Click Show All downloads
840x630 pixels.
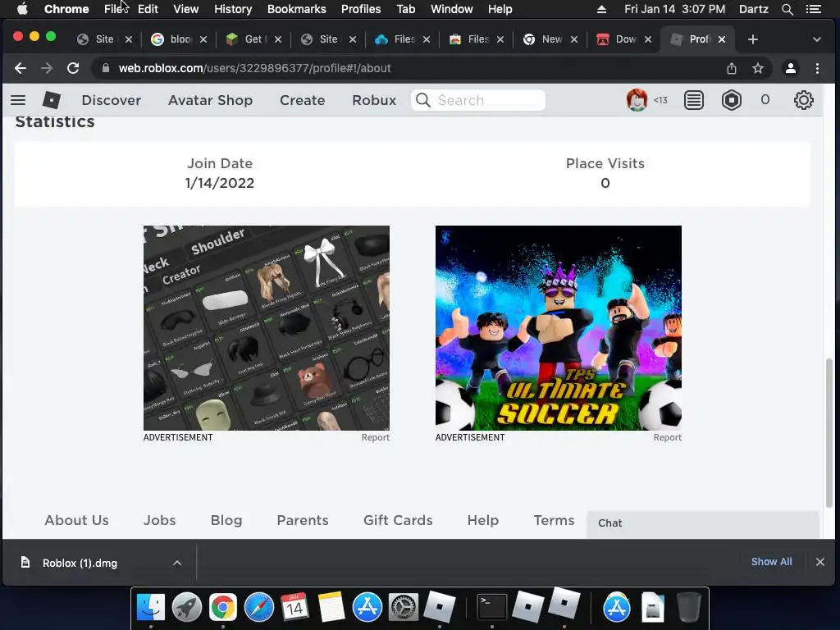[x=771, y=561]
